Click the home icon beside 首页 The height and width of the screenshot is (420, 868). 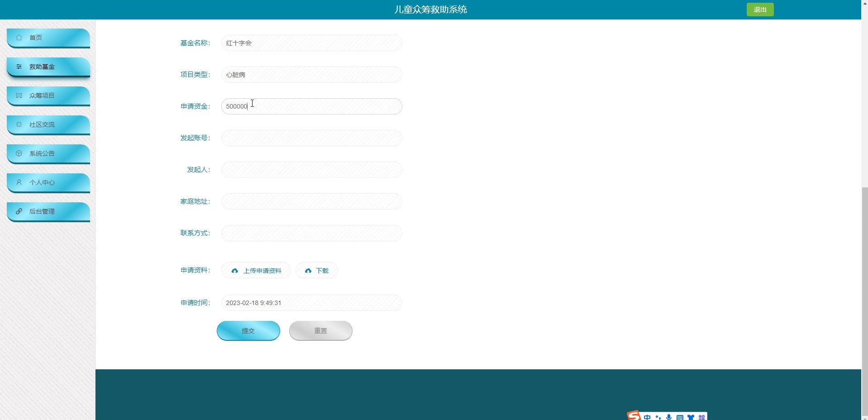point(19,38)
